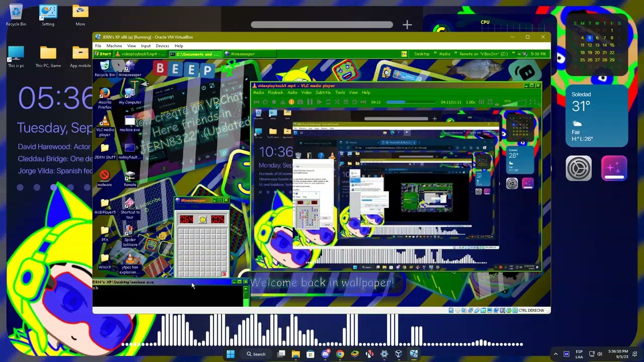Open the host More folder icon
The height and width of the screenshot is (362, 644).
tap(80, 16)
